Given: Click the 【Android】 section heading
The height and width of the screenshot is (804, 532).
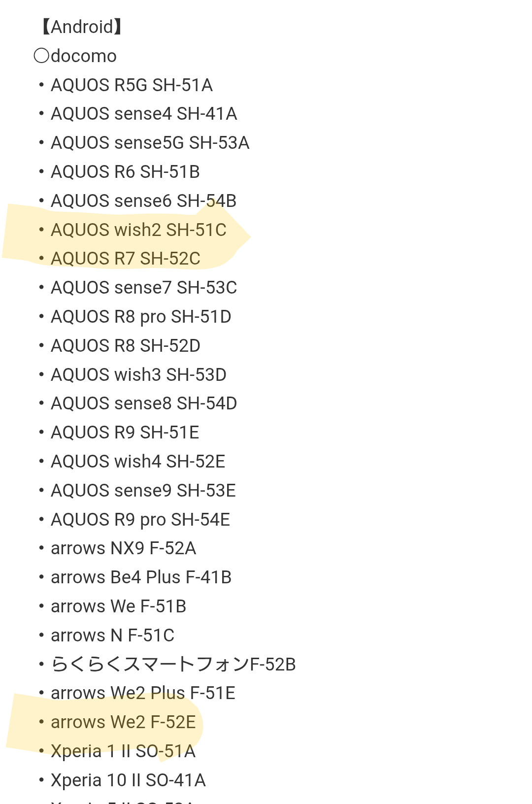Looking at the screenshot, I should coord(82,27).
